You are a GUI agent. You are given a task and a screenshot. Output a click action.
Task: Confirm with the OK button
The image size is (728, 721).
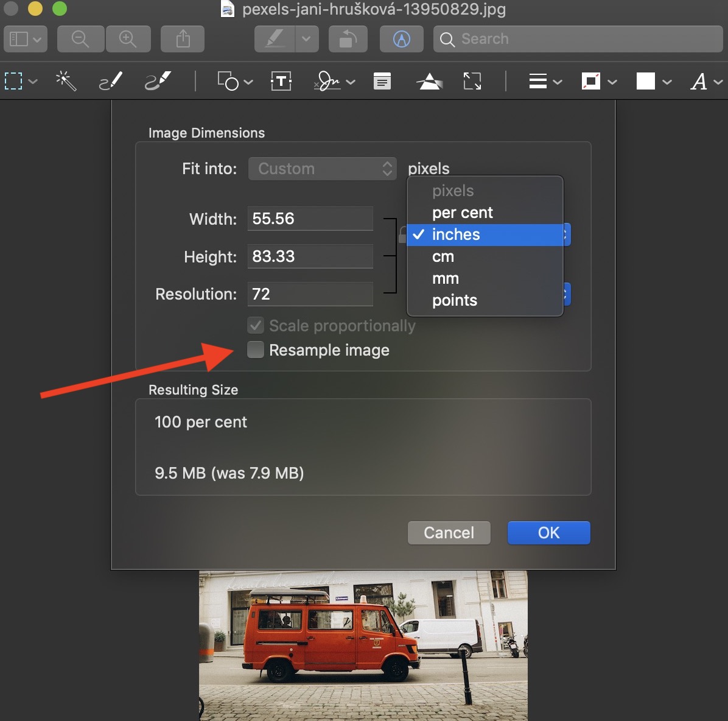tap(549, 533)
